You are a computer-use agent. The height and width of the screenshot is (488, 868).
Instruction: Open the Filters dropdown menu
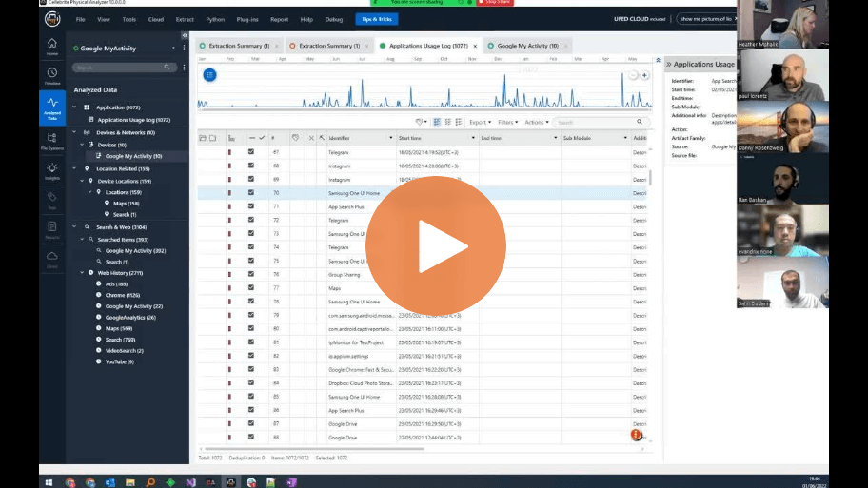(x=507, y=122)
